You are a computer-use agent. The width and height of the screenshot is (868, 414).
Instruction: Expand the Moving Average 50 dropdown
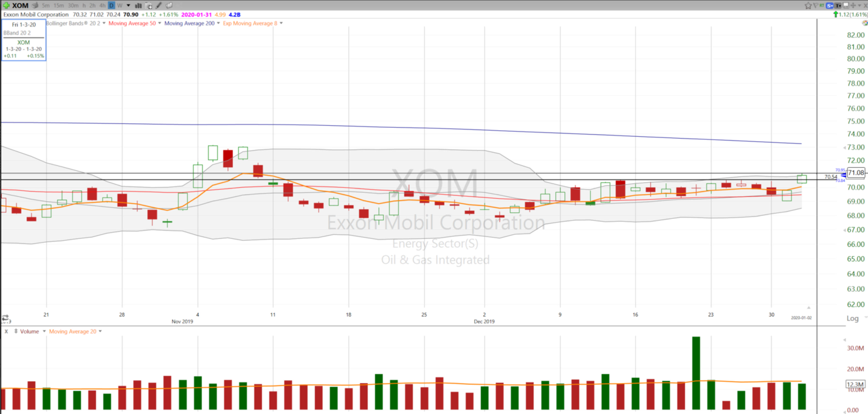point(159,23)
